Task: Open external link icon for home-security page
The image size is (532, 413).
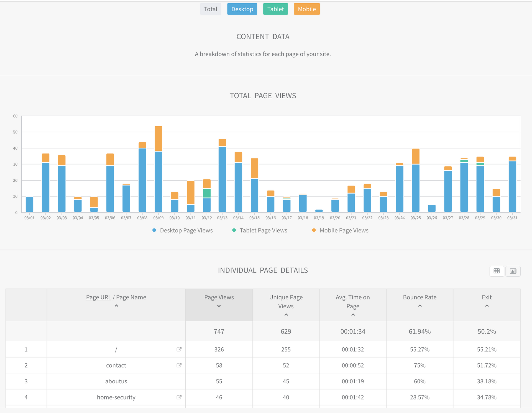Action: pyautogui.click(x=179, y=397)
